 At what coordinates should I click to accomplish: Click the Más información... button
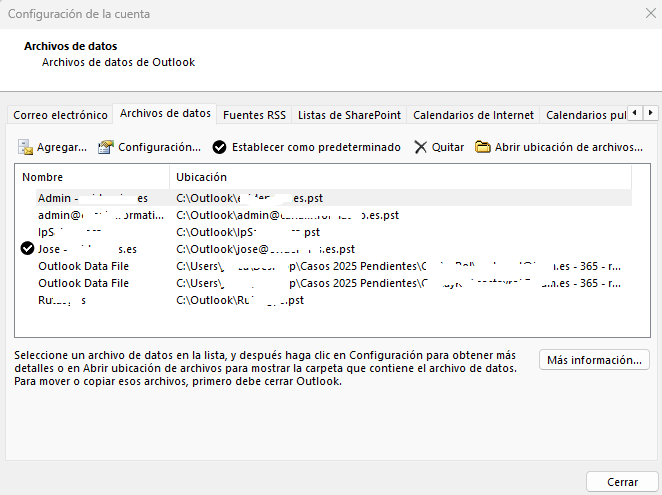(594, 360)
